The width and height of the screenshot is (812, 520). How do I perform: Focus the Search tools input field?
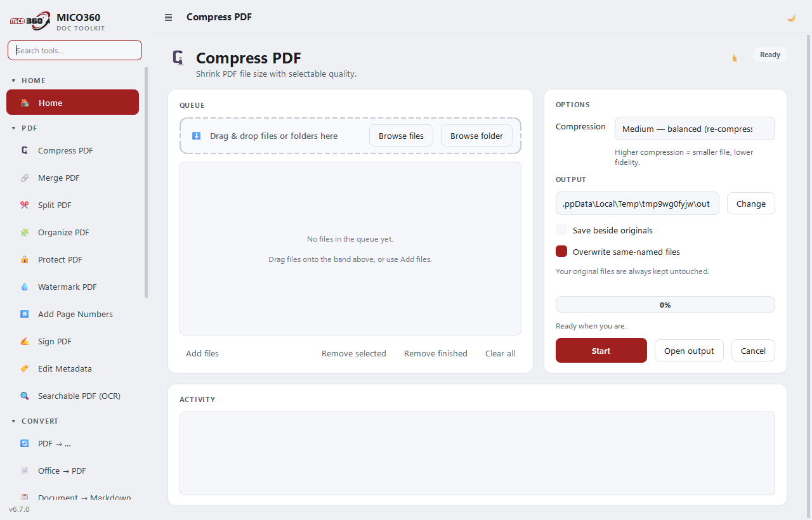[x=75, y=50]
